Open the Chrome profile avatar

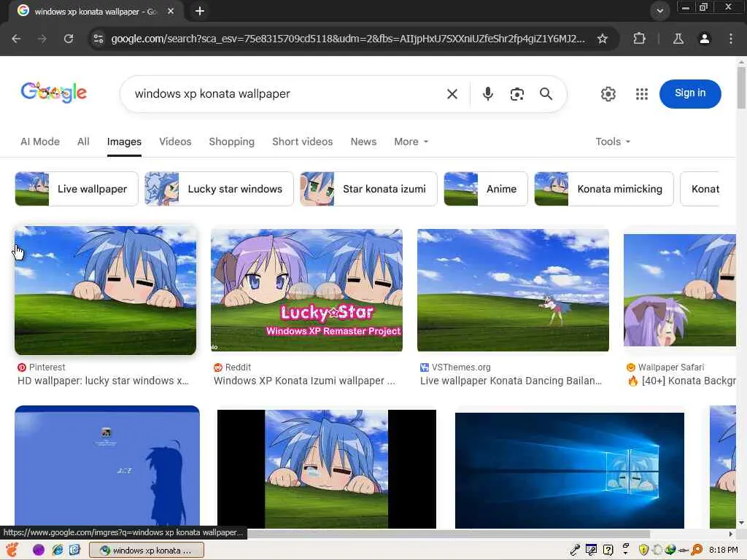704,39
